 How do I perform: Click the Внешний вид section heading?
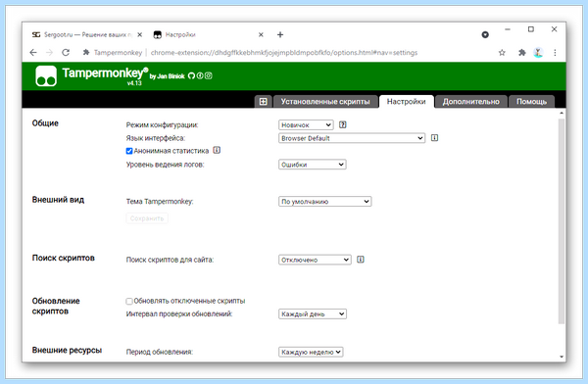coord(58,200)
